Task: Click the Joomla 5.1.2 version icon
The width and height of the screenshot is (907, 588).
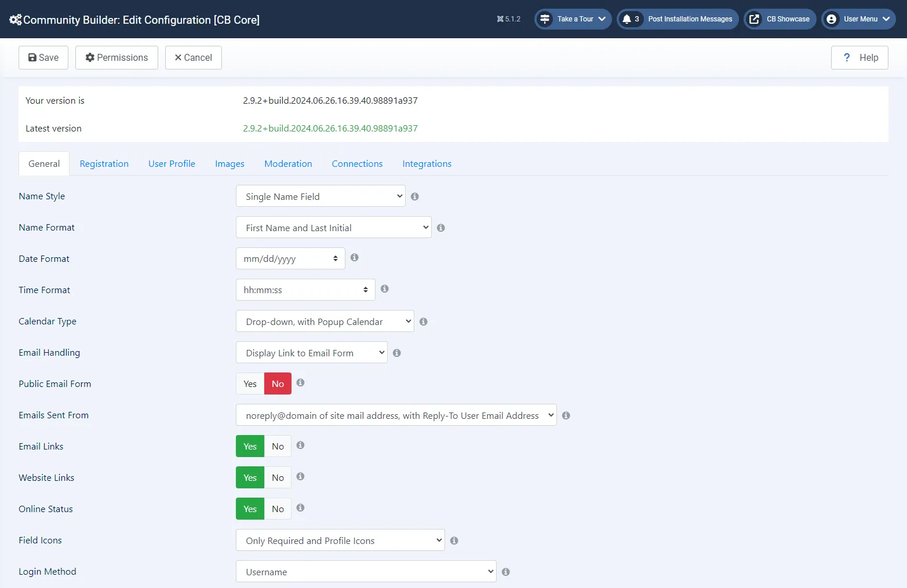Action: tap(500, 19)
